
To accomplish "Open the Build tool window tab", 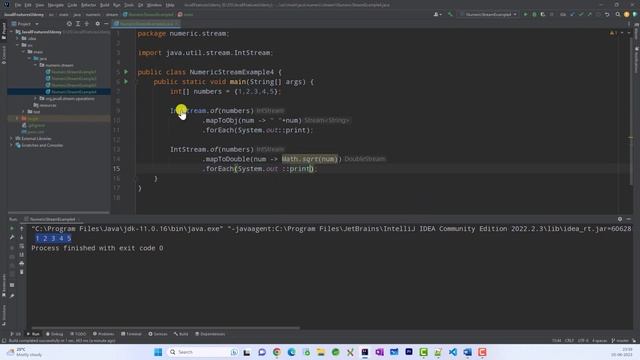I will pos(181,334).
